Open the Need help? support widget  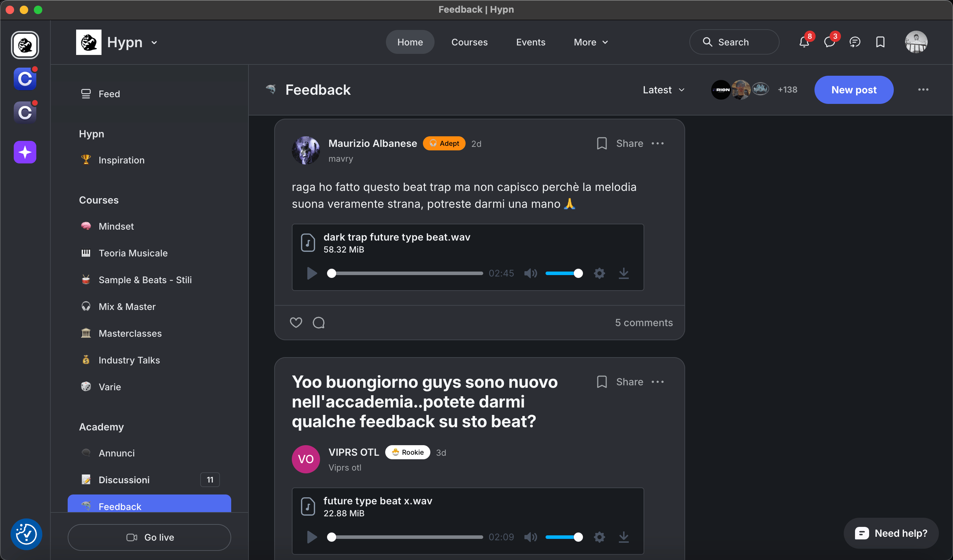pyautogui.click(x=891, y=533)
